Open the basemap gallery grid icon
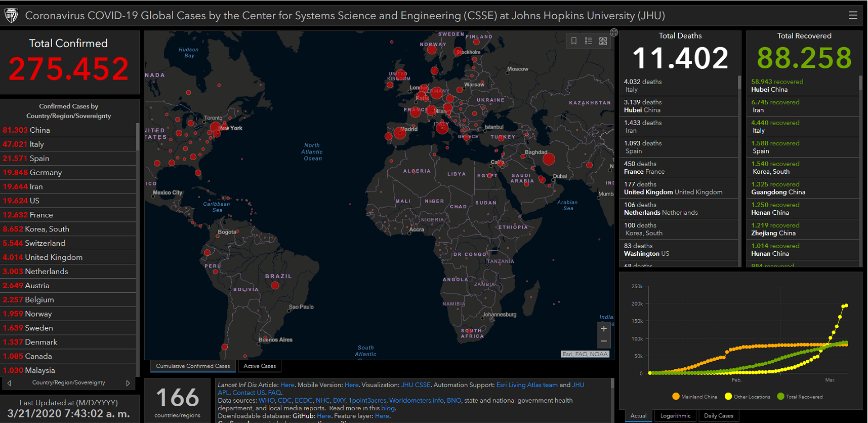The height and width of the screenshot is (423, 868). coord(603,41)
